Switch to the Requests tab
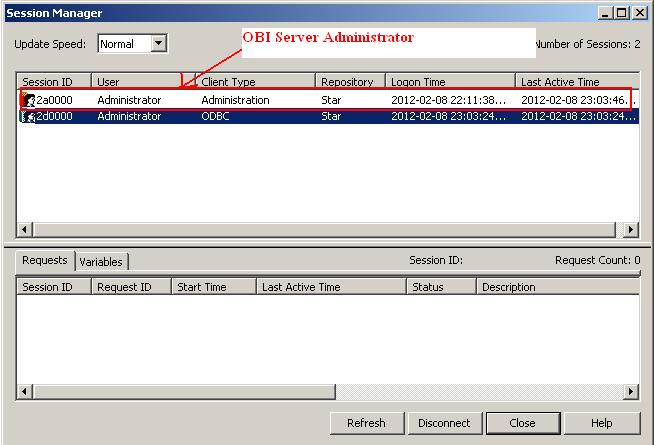 coord(45,260)
